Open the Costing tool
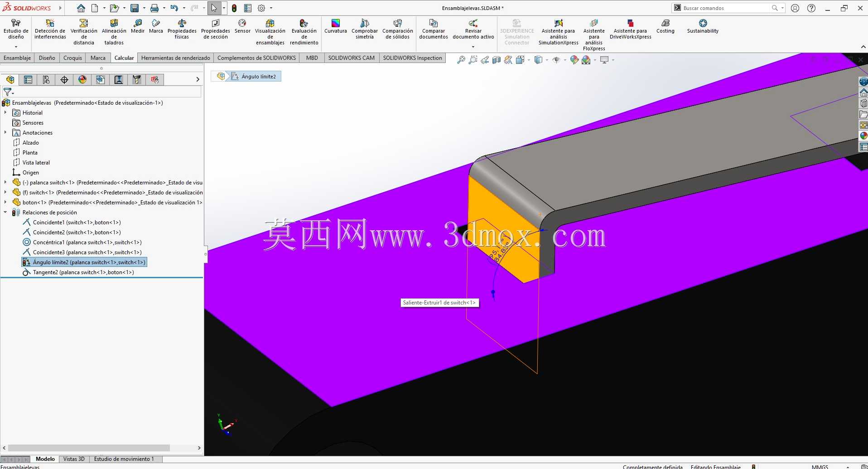This screenshot has width=868, height=469. pyautogui.click(x=665, y=26)
